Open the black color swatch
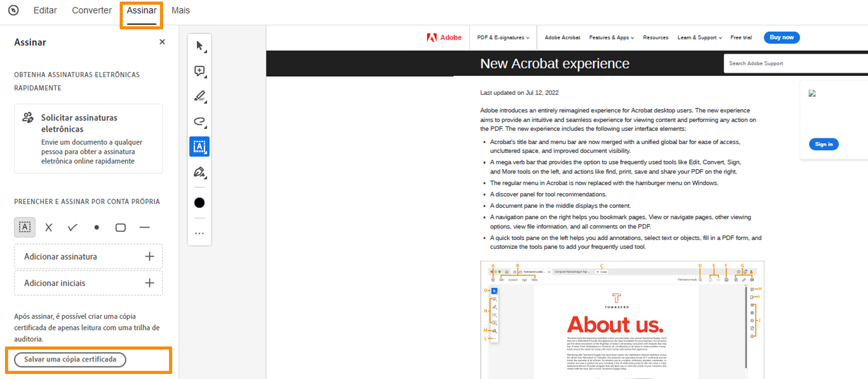 click(x=199, y=203)
